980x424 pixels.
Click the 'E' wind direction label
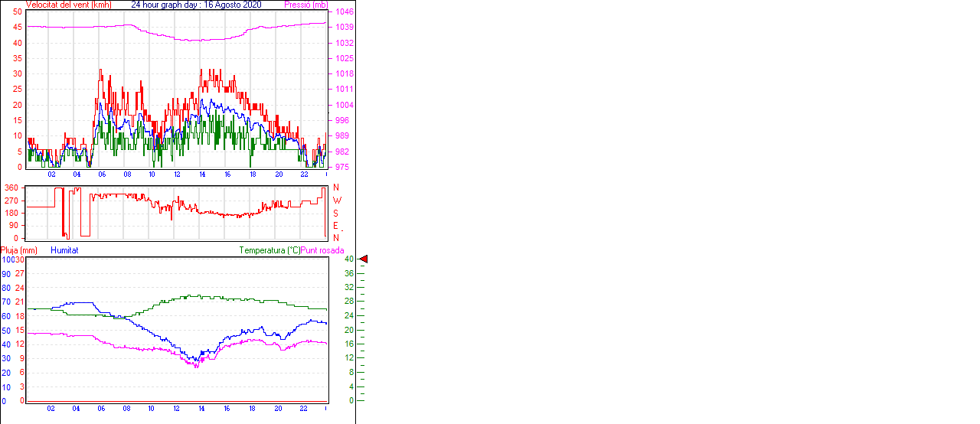click(336, 226)
